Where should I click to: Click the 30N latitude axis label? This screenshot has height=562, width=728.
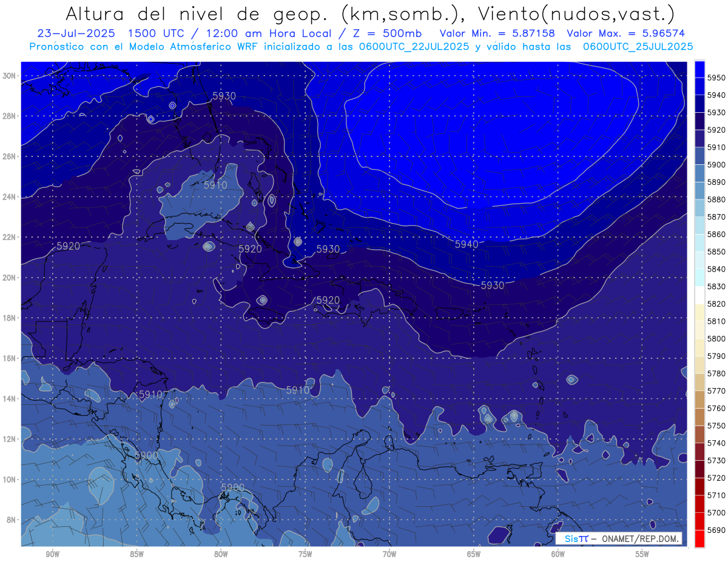tap(10, 76)
